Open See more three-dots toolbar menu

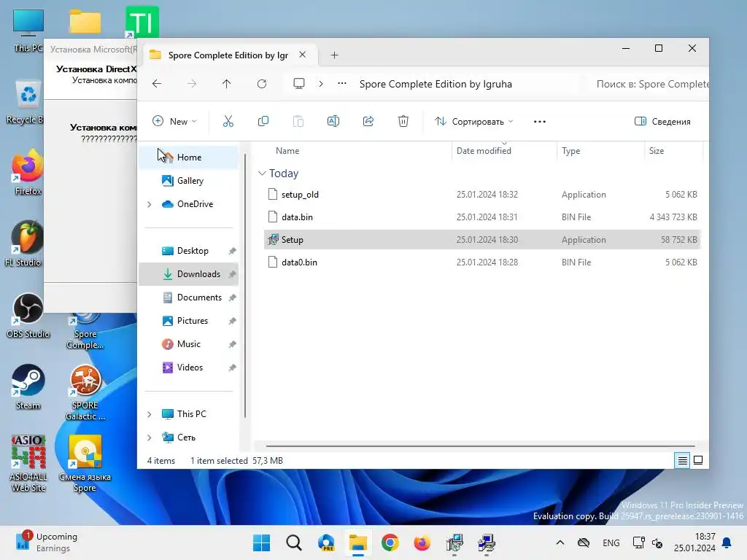[x=540, y=122]
